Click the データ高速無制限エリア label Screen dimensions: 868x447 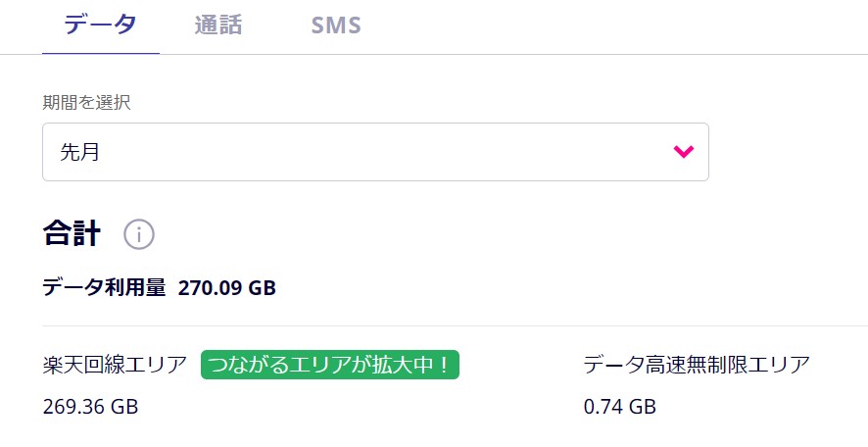[697, 366]
